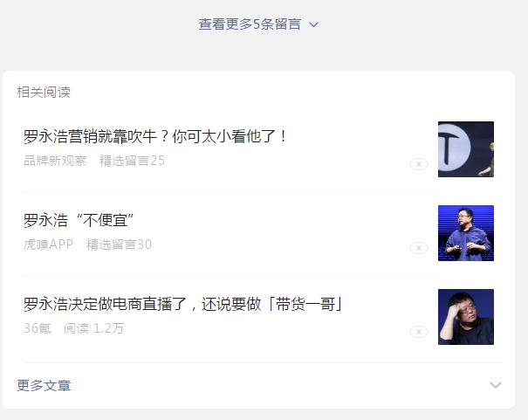Screen dimensions: 528x420
Task: Click source label 品牌新观察
Action: 55,161
